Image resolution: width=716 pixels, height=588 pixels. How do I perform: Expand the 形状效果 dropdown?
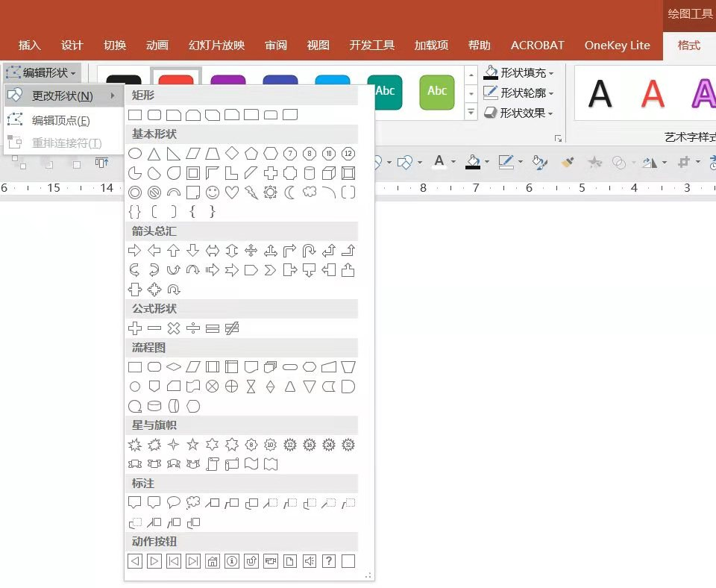[x=550, y=113]
